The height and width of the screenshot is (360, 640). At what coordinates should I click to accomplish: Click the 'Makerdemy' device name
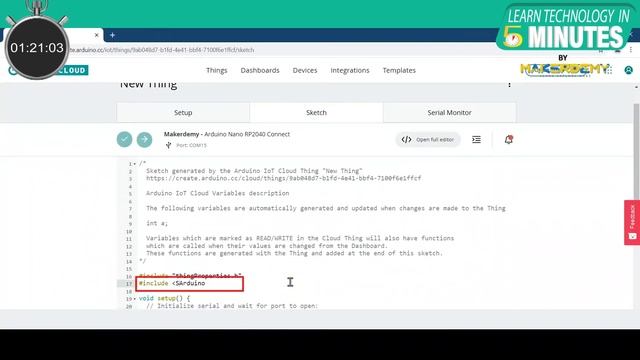click(181, 134)
